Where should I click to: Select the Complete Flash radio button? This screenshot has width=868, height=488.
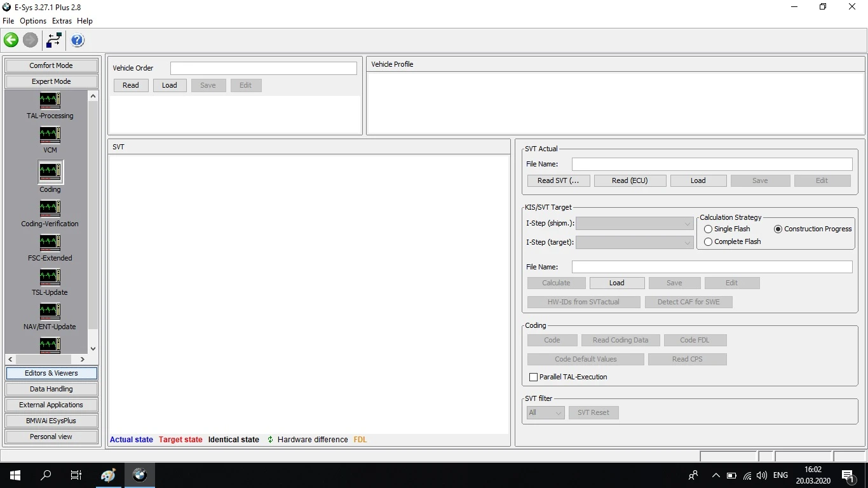pos(708,241)
